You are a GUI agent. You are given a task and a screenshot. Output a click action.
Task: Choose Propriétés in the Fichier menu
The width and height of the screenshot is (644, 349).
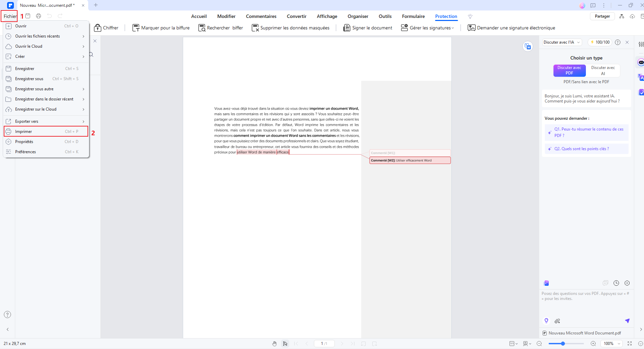46,142
